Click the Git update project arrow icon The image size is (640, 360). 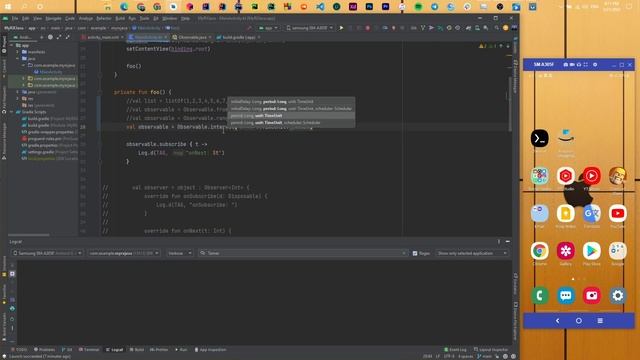coord(422,28)
